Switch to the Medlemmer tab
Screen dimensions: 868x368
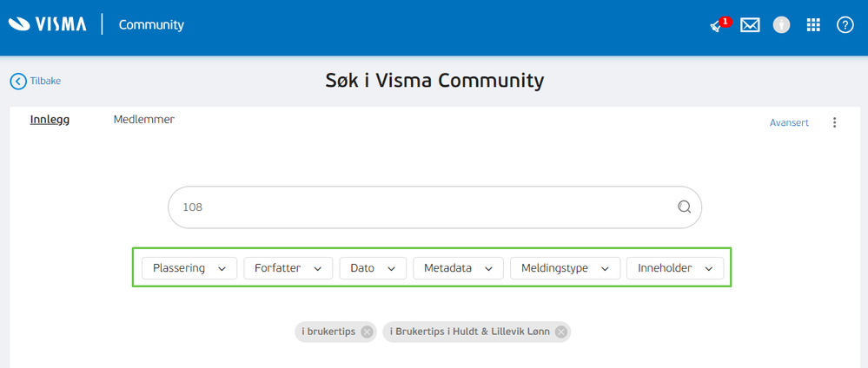pyautogui.click(x=144, y=119)
